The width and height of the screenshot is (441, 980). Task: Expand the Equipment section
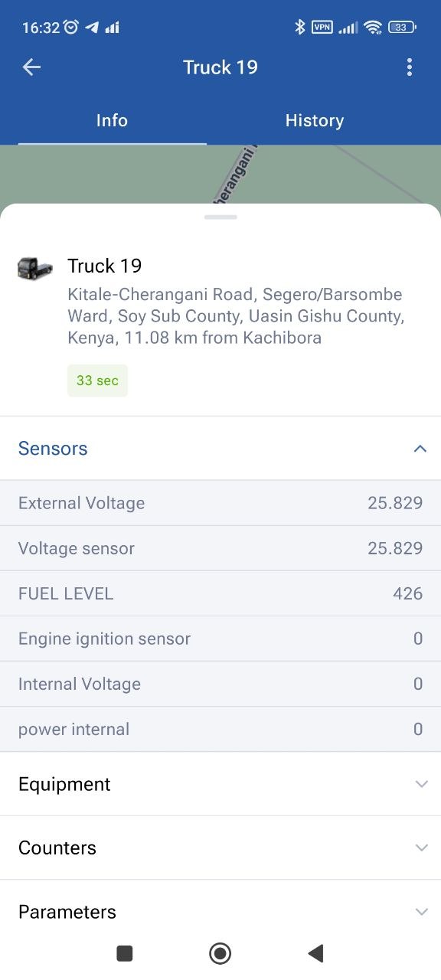click(220, 784)
